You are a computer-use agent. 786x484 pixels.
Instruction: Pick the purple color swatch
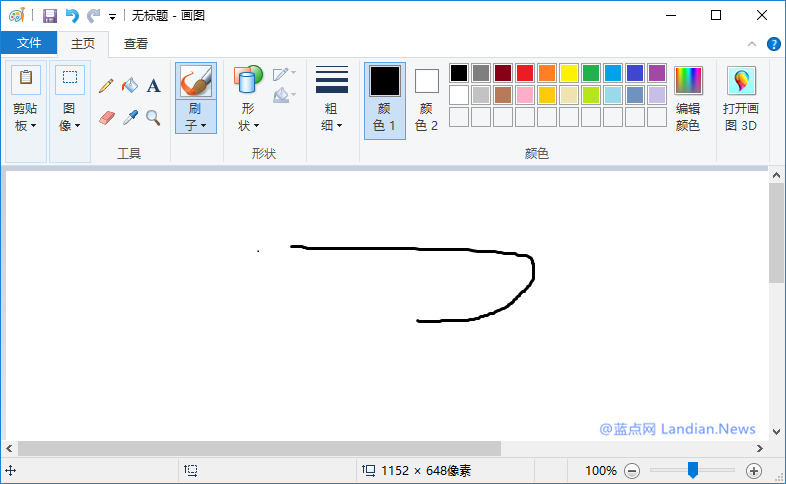click(x=657, y=73)
